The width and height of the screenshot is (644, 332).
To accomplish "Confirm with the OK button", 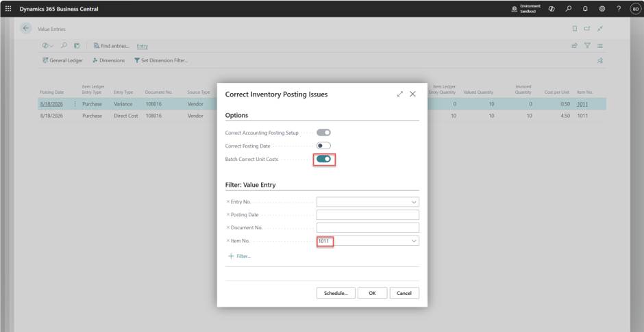I will point(372,293).
